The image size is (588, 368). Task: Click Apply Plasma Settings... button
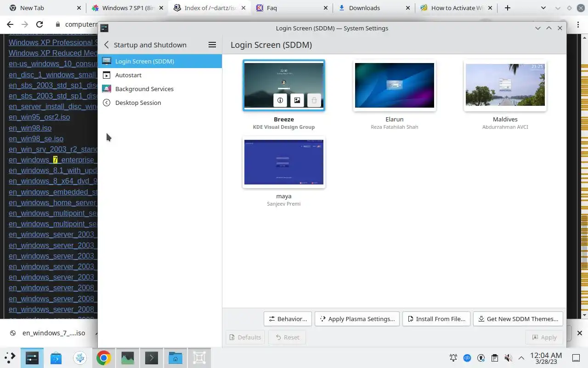(357, 319)
